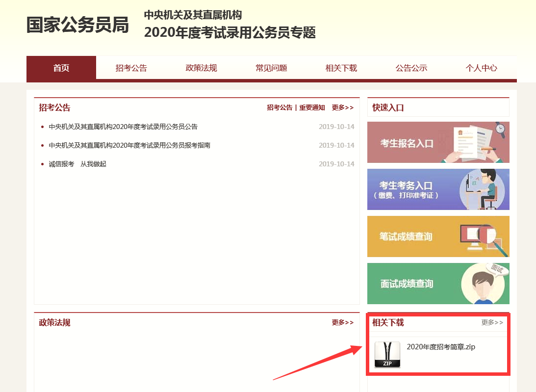This screenshot has height=392, width=536.
Task: Go to the 公告公示 navigation tab
Action: coord(411,68)
